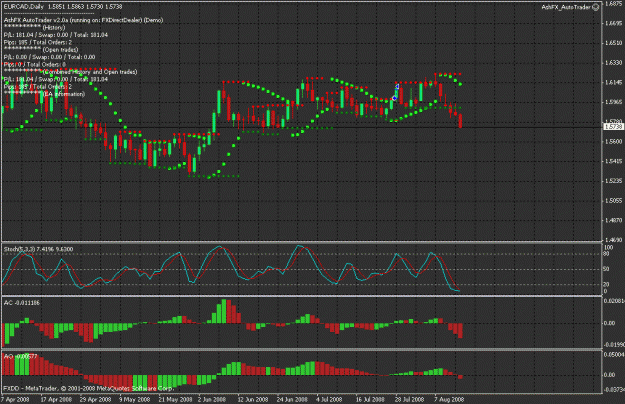
Task: Select the (Combined History and Open trades) heading
Action: click(90, 72)
